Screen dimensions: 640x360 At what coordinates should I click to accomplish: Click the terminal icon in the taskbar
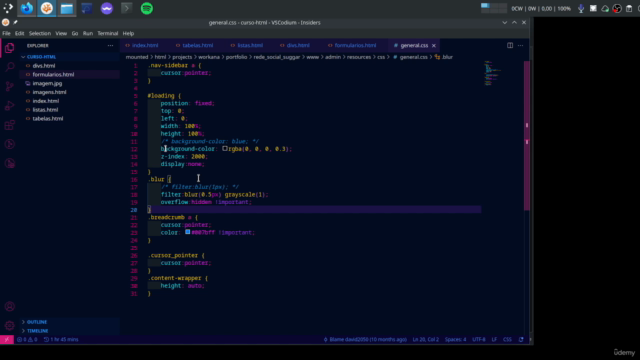point(127,8)
